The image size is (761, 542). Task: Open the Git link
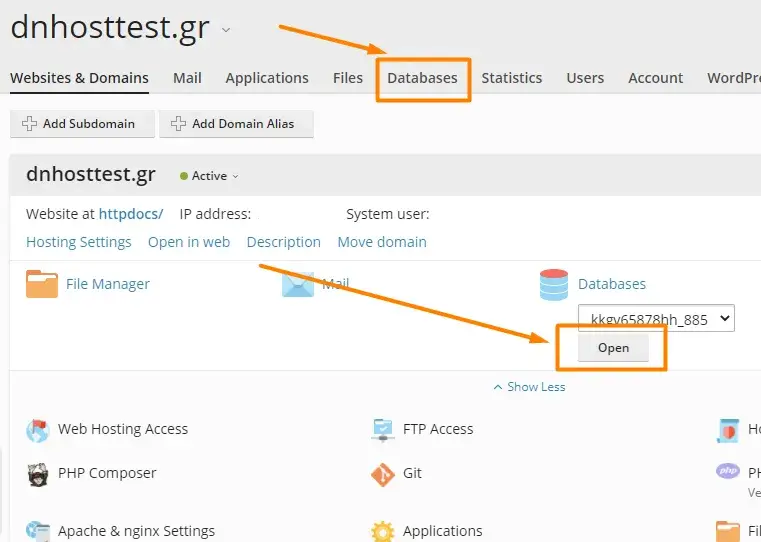click(412, 473)
